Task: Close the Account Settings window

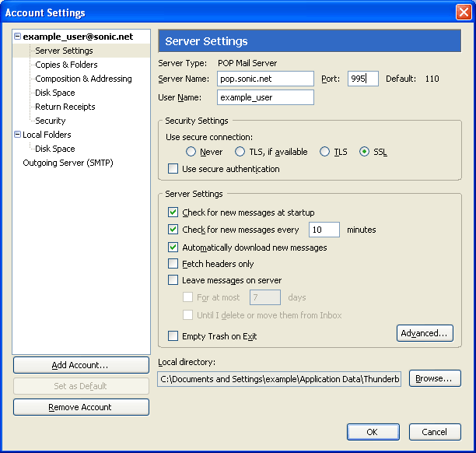Action: 464,12
